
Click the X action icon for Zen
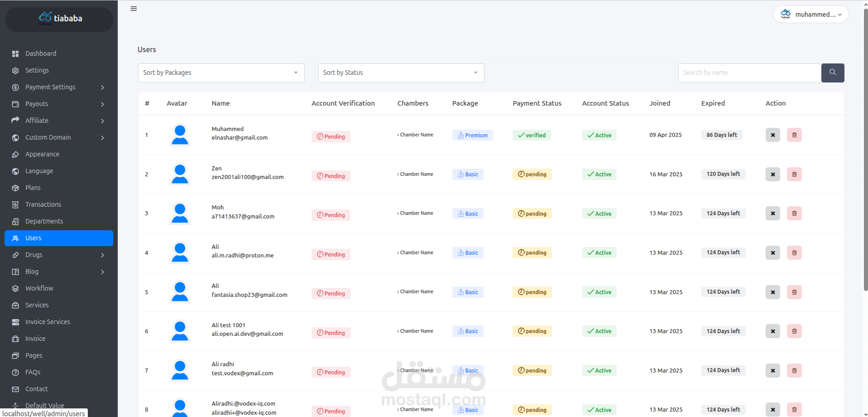(772, 175)
